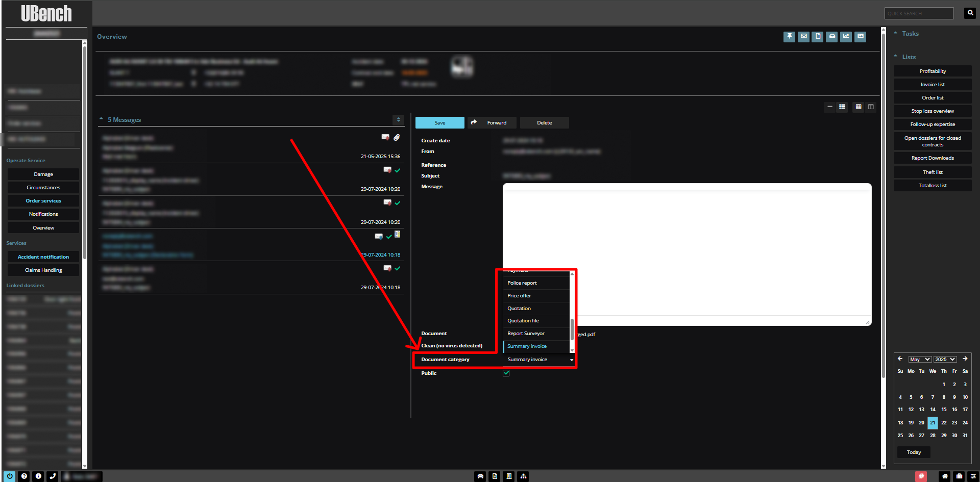Open the help question mark icon

(24, 476)
